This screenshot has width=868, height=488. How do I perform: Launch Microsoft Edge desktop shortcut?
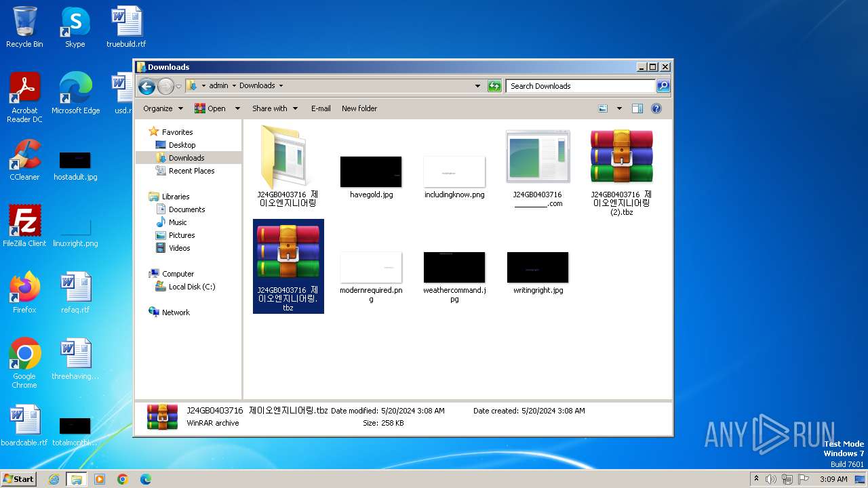tap(75, 94)
